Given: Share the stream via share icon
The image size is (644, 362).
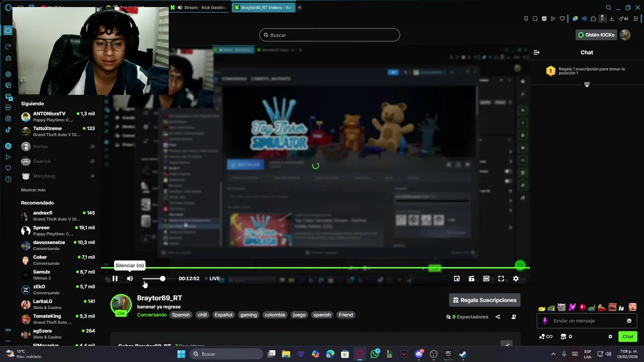Looking at the screenshot, I should pyautogui.click(x=498, y=317).
